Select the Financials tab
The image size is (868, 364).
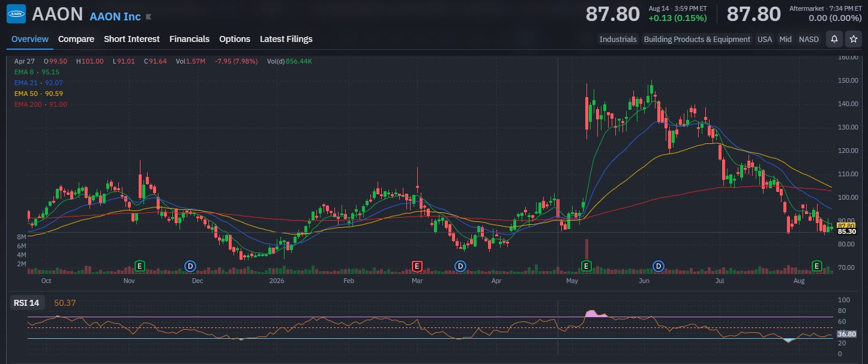pyautogui.click(x=189, y=39)
